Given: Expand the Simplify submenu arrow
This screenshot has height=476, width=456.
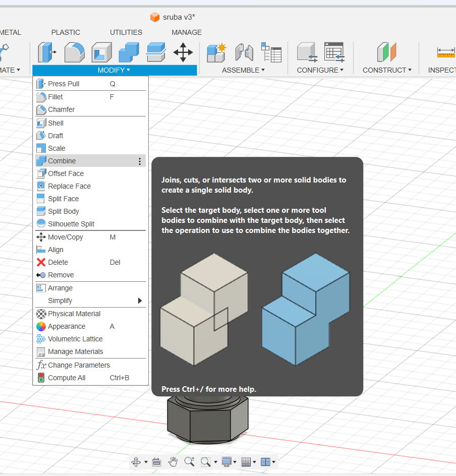Looking at the screenshot, I should (x=140, y=301).
